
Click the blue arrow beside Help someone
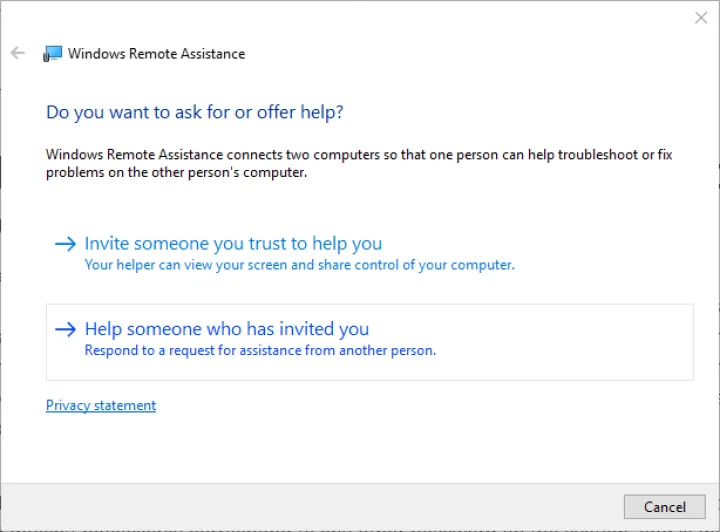coord(65,329)
